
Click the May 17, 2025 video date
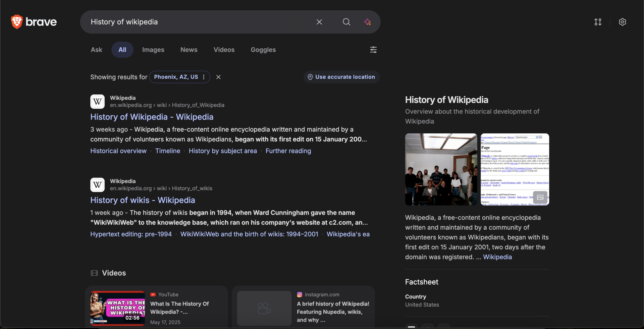click(x=165, y=322)
